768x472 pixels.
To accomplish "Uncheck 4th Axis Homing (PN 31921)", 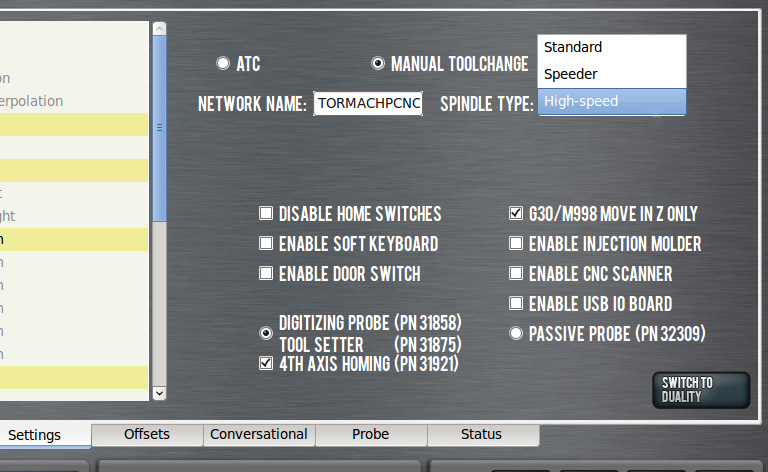I will point(266,363).
